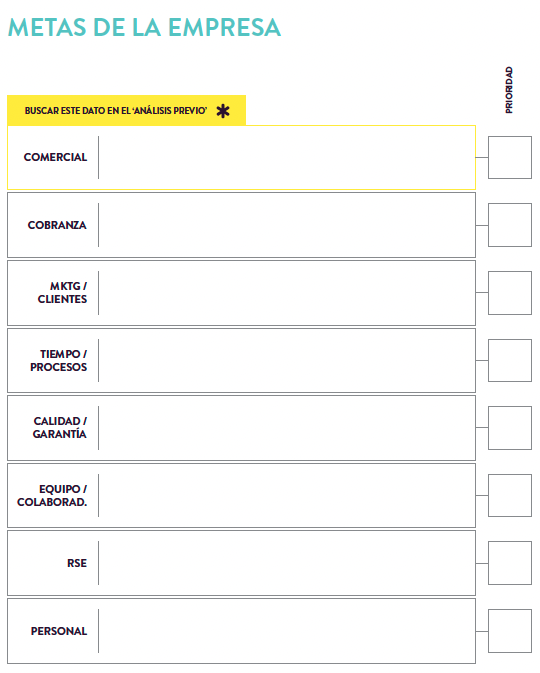Click the vertical PRIORIDAD column label
This screenshot has height=673, width=540.
pos(509,90)
